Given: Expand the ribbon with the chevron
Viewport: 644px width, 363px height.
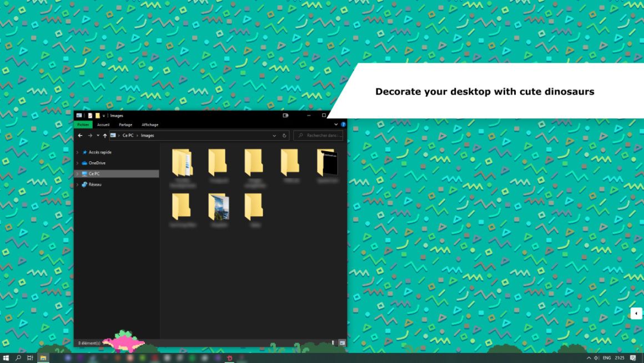Looking at the screenshot, I should (x=336, y=125).
